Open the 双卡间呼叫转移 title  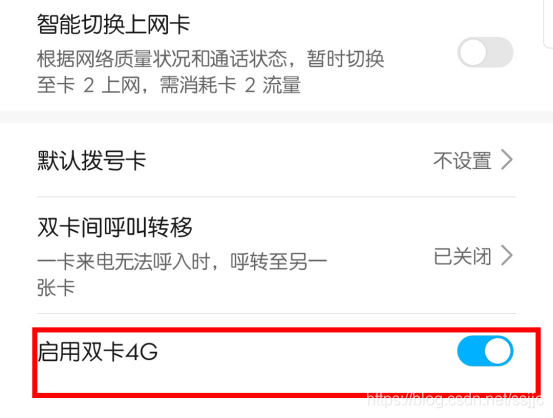click(x=115, y=227)
